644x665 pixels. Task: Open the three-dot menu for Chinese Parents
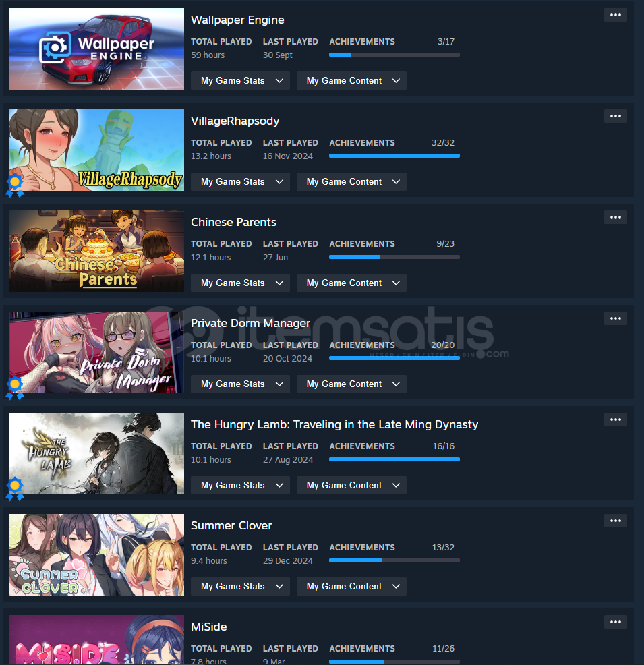click(x=615, y=217)
